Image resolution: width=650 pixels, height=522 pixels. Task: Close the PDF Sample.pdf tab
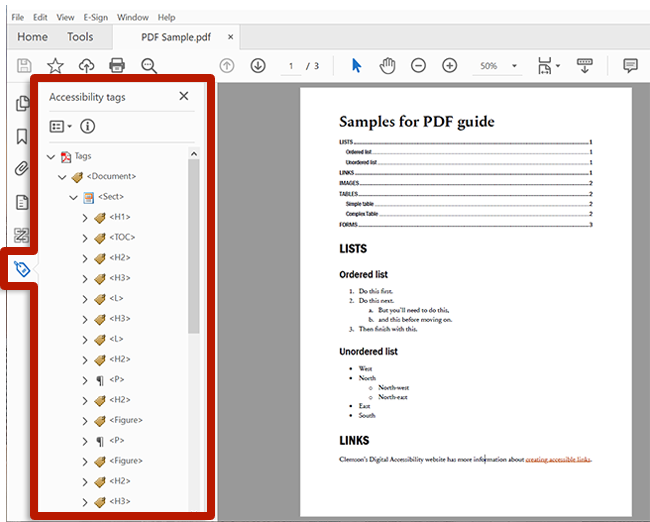tap(230, 37)
